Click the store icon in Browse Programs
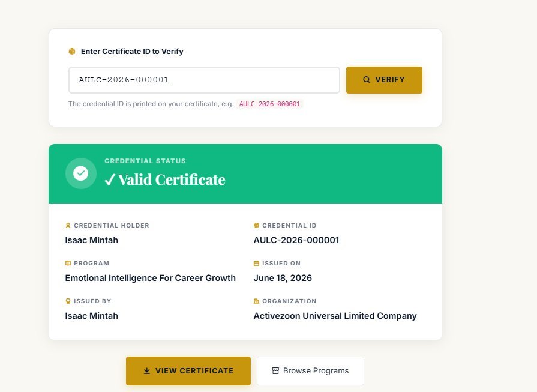The height and width of the screenshot is (392, 537). [x=275, y=371]
